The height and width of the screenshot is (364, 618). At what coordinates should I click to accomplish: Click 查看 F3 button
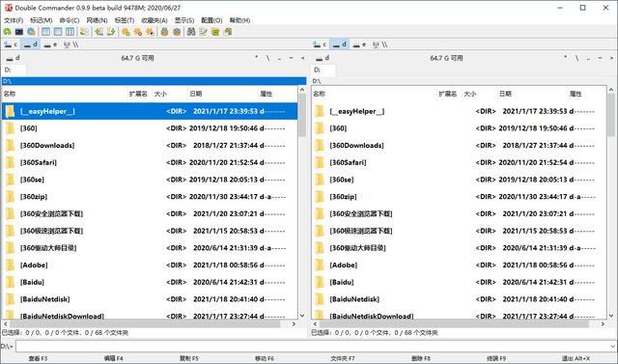[x=39, y=358]
